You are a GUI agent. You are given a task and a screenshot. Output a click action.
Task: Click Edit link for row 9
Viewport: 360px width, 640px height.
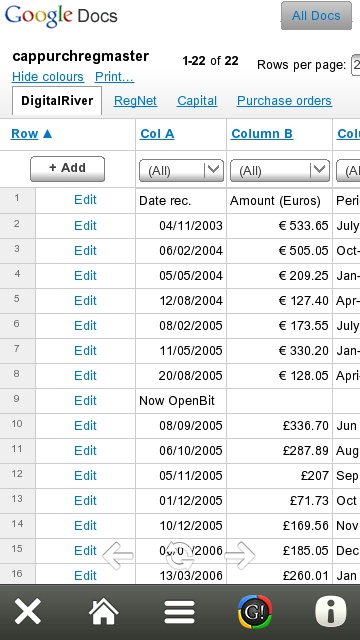[x=85, y=400]
